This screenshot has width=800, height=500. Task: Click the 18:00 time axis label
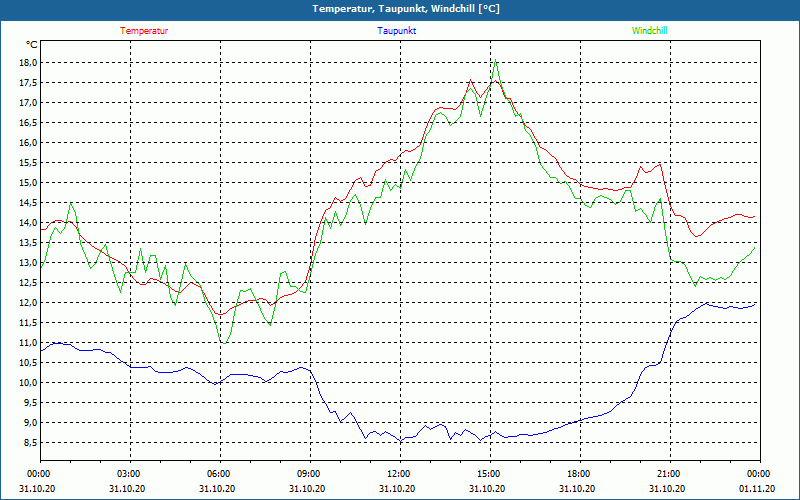pos(580,474)
